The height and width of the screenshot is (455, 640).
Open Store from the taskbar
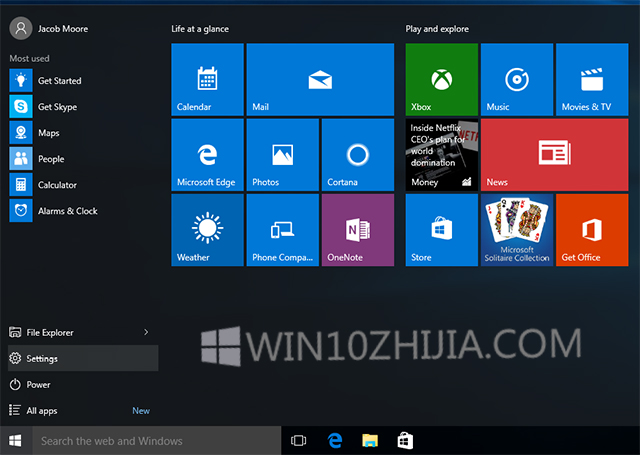(x=405, y=441)
